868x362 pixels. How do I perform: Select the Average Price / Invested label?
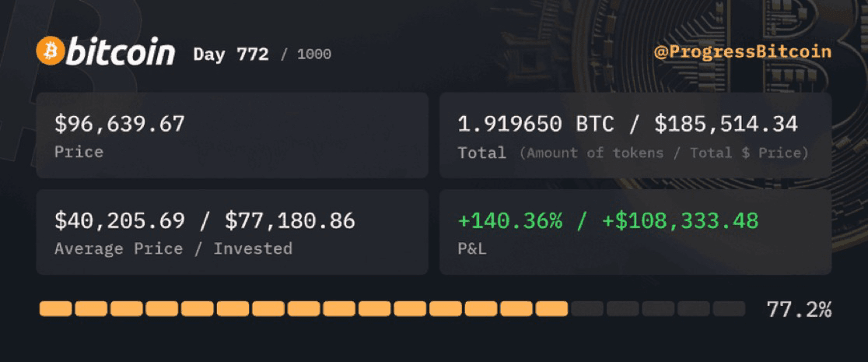tap(173, 249)
